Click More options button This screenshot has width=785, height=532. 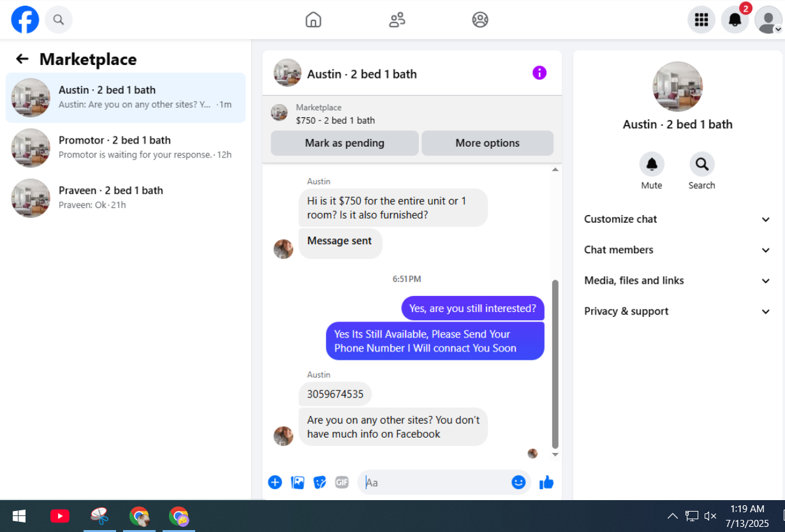pyautogui.click(x=487, y=143)
